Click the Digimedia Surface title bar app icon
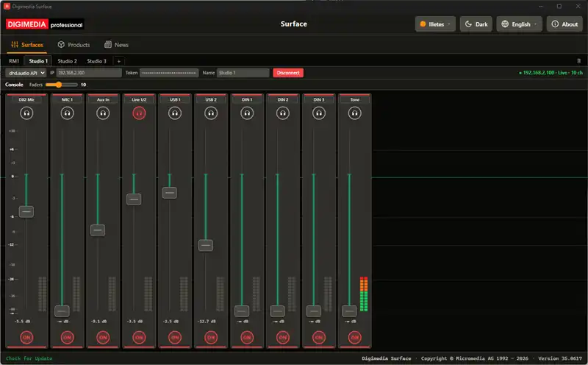This screenshot has width=588, height=365. coord(7,7)
